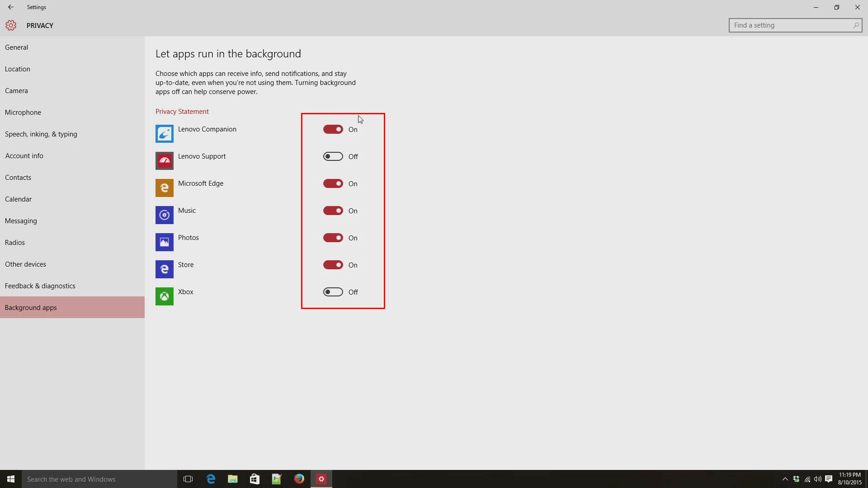Close the Settings window
The height and width of the screenshot is (488, 868).
(858, 7)
